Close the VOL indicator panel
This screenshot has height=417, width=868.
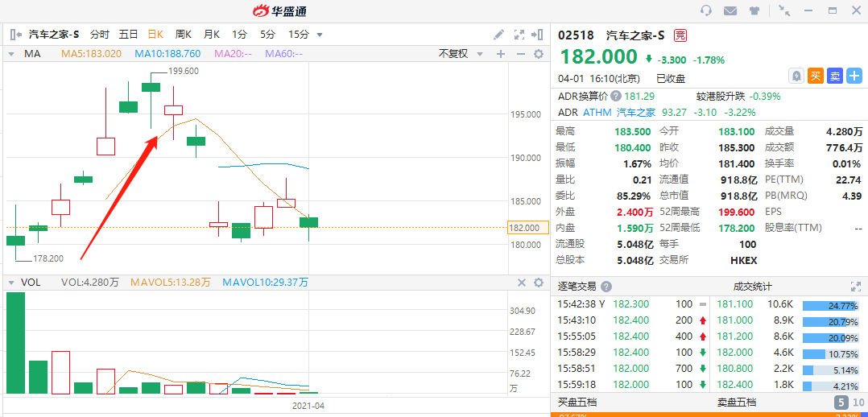click(x=522, y=283)
